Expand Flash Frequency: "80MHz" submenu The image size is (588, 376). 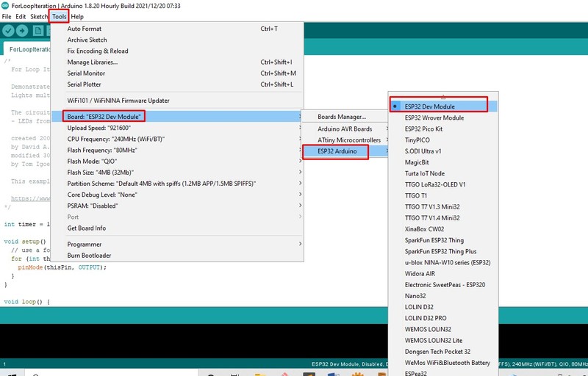click(176, 150)
